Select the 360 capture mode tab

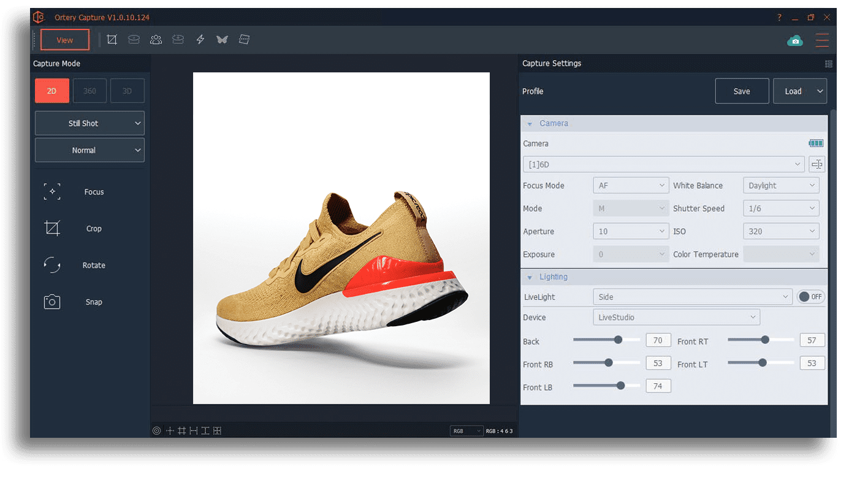click(89, 91)
